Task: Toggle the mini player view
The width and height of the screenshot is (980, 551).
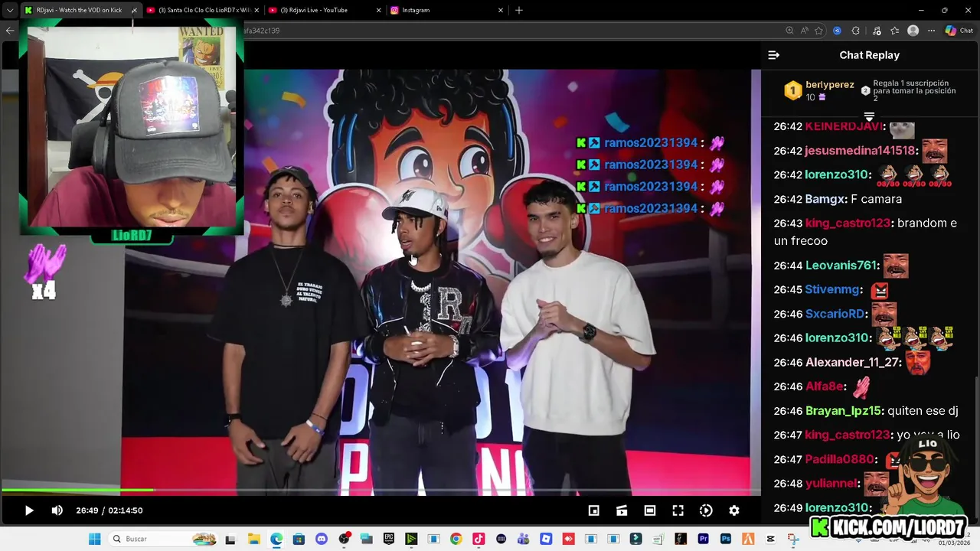Action: click(593, 510)
